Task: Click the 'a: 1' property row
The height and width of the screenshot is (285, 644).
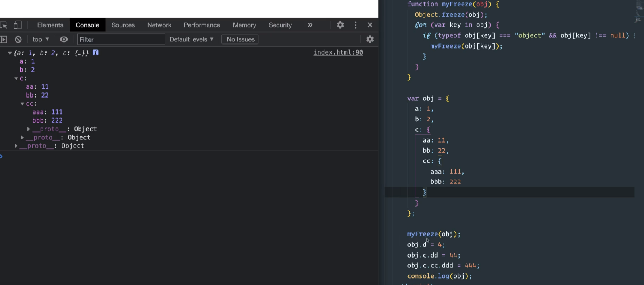Action: [x=27, y=61]
